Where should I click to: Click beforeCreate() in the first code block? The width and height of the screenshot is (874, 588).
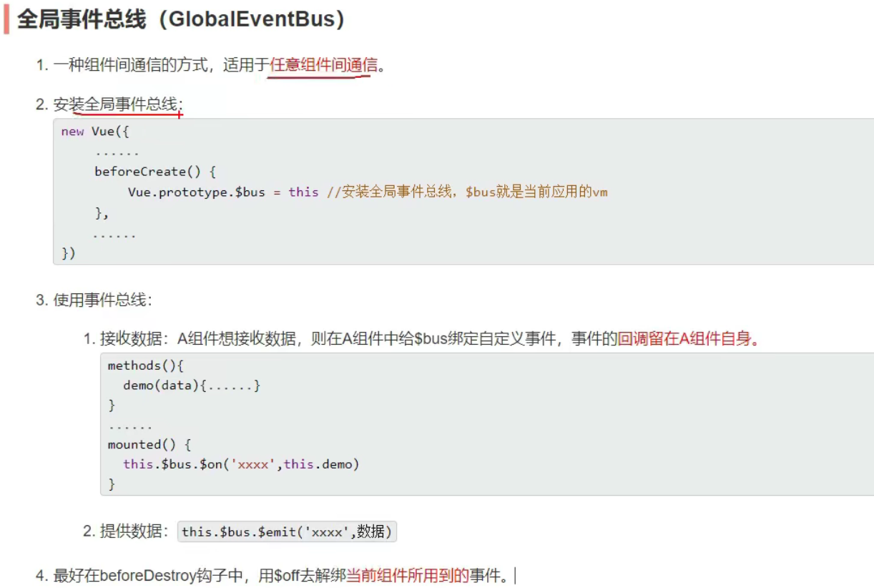click(154, 172)
